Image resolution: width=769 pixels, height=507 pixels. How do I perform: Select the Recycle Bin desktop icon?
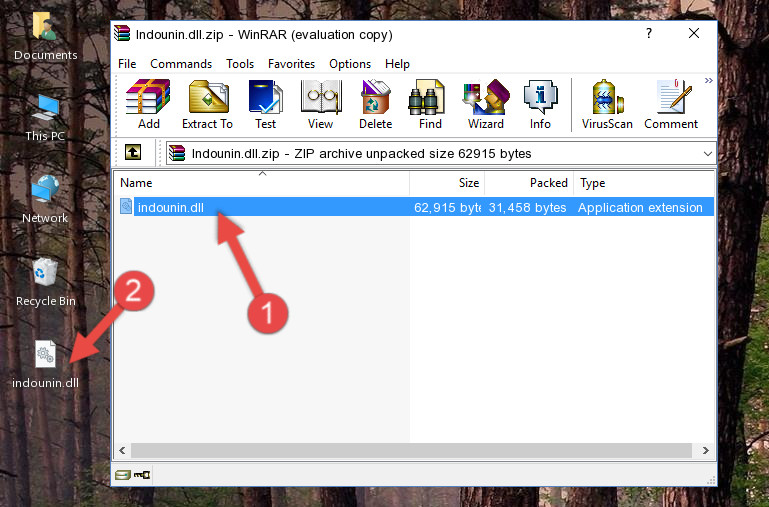coord(46,283)
